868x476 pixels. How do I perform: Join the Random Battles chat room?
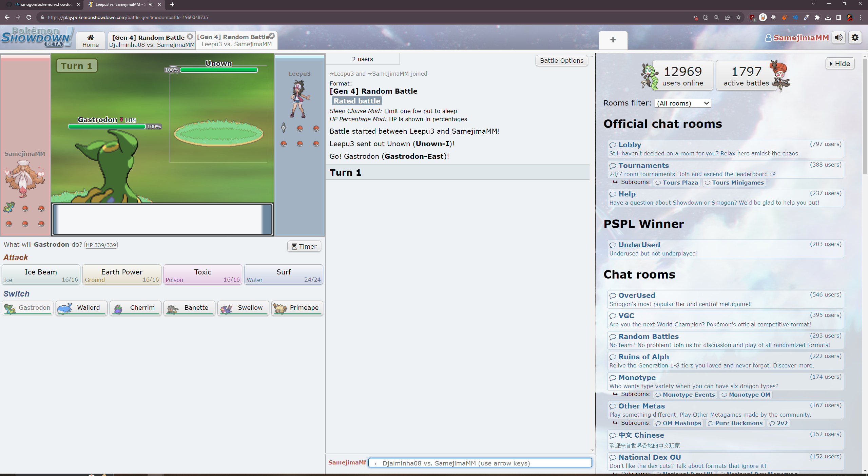point(648,336)
